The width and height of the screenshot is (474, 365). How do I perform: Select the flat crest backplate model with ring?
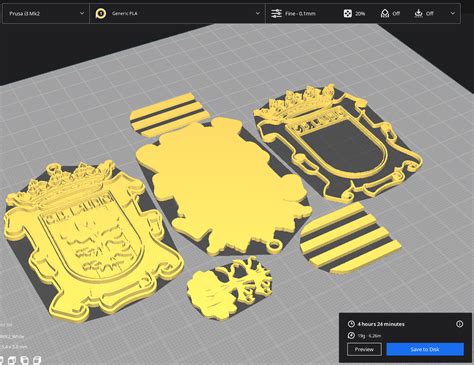pyautogui.click(x=222, y=187)
